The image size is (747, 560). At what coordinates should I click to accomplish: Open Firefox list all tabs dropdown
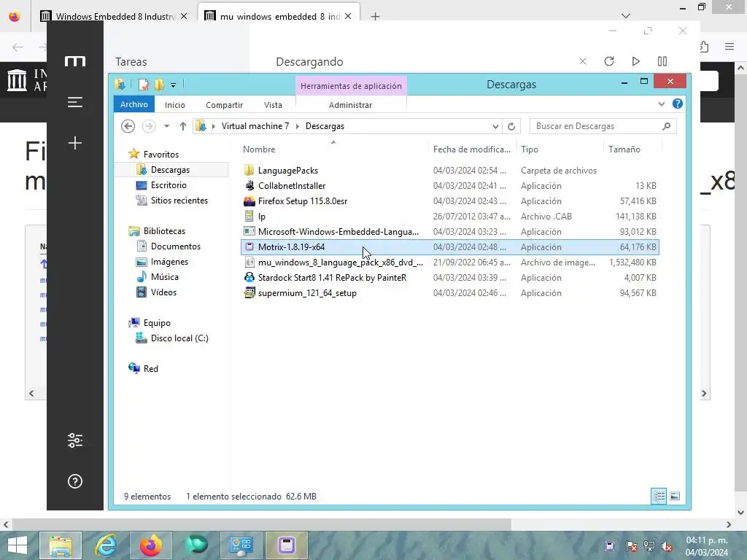(x=625, y=16)
